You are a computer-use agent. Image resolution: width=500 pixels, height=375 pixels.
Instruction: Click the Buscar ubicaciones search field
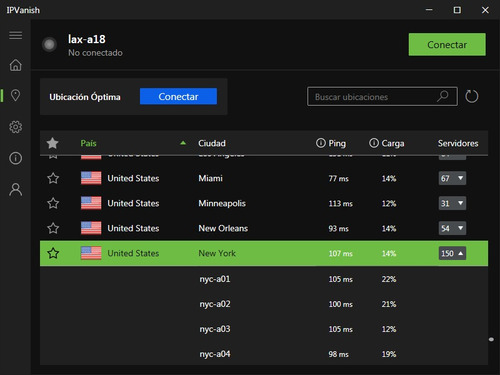pyautogui.click(x=382, y=97)
